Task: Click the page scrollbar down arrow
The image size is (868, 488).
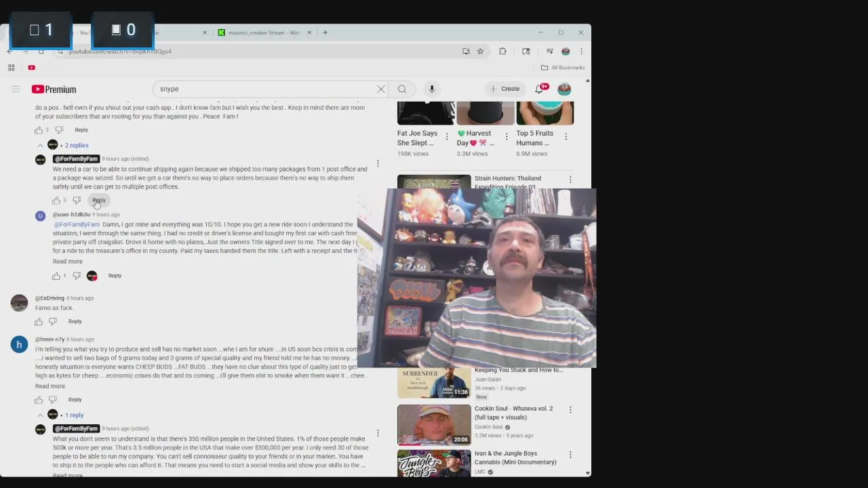Action: tap(587, 473)
